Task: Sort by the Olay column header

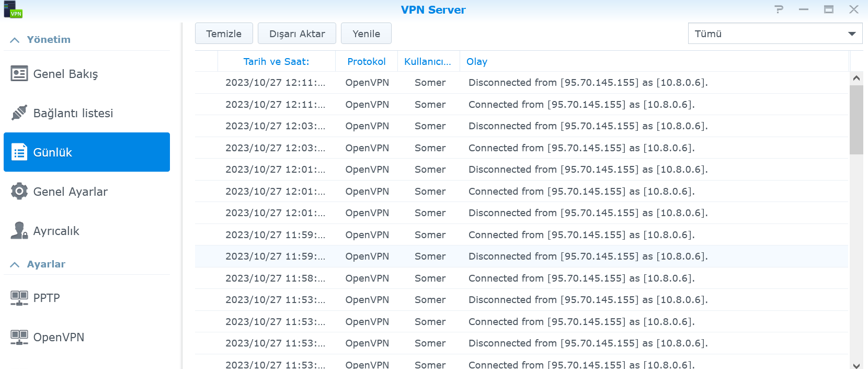Action: click(477, 62)
